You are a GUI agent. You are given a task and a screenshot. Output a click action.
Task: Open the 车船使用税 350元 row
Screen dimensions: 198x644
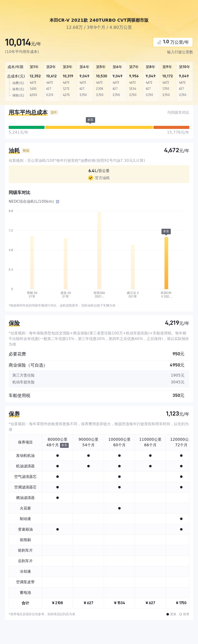click(99, 395)
